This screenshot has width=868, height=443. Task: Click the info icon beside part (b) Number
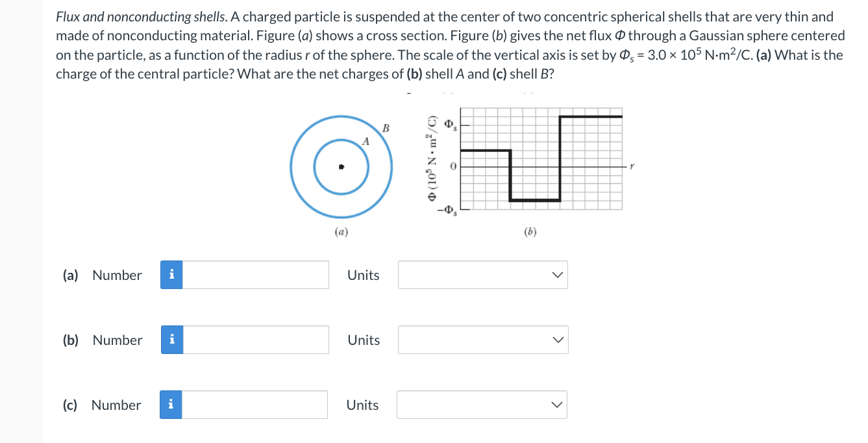[x=171, y=340]
